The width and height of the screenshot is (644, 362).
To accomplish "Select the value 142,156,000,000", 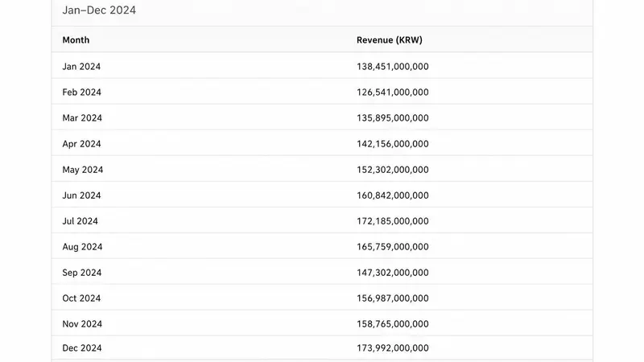I will coord(393,144).
